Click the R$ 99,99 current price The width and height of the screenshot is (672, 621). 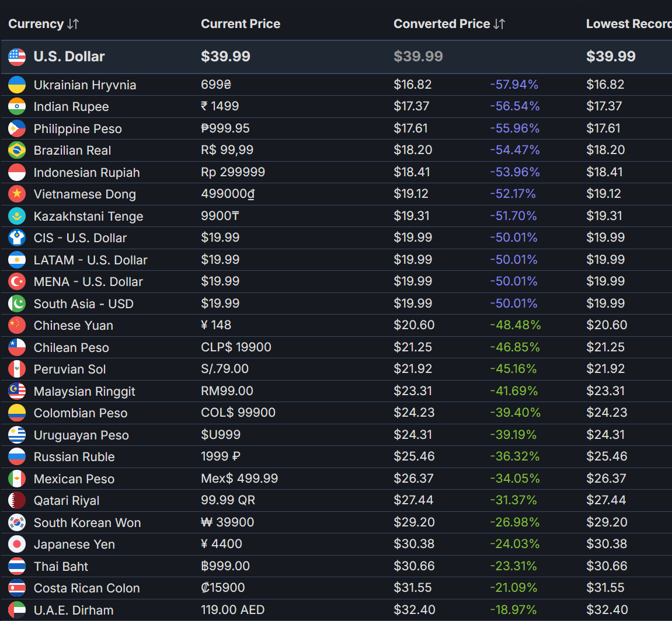pos(227,150)
